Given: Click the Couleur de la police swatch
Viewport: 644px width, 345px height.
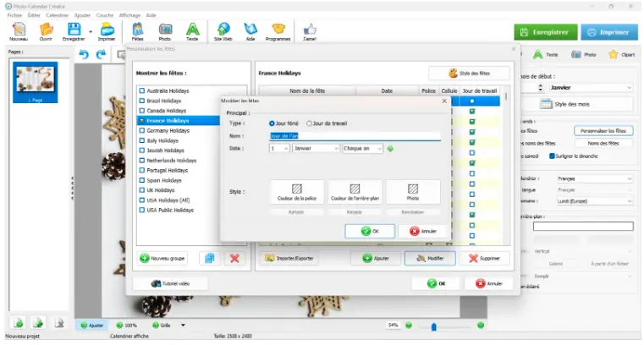Looking at the screenshot, I should click(296, 192).
